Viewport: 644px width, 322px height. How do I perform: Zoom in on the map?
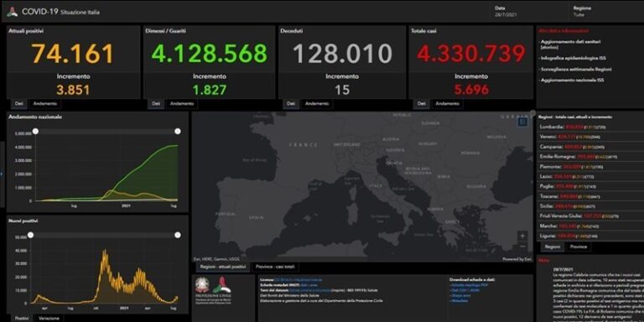click(x=522, y=236)
